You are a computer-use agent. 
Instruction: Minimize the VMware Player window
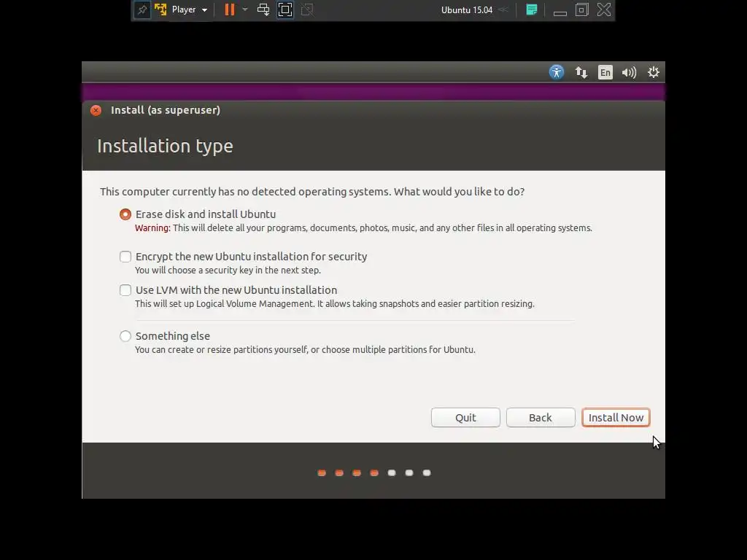(560, 13)
